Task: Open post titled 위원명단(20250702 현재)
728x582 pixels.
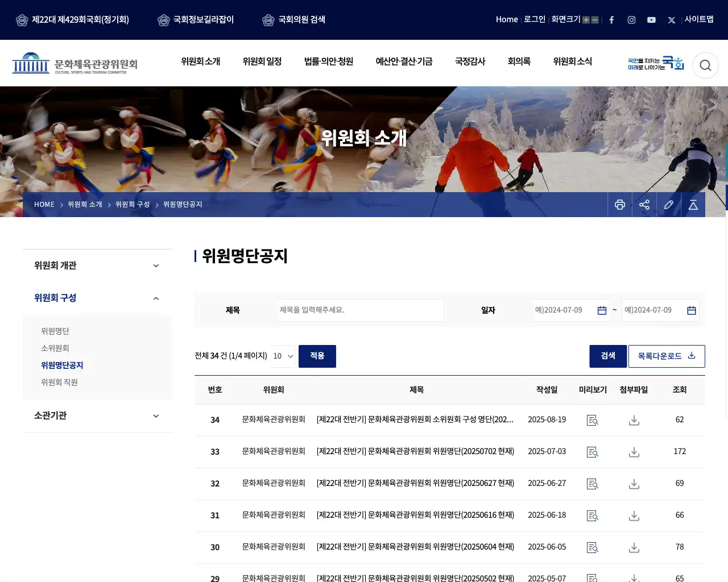Action: (x=415, y=452)
